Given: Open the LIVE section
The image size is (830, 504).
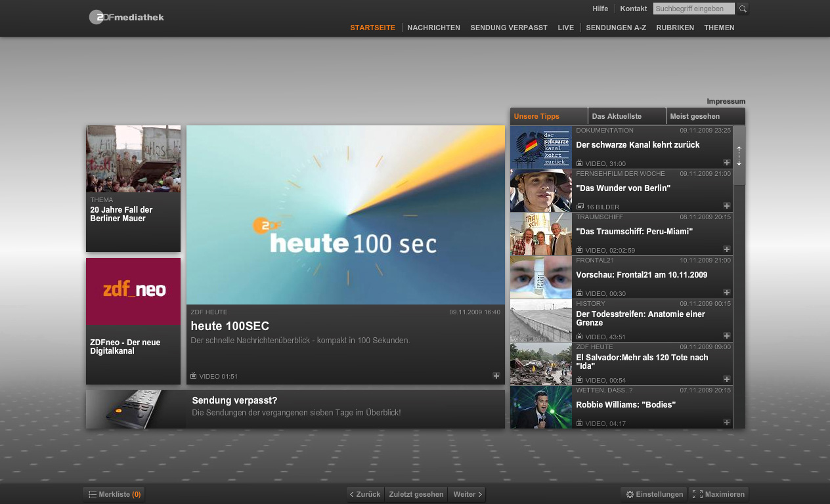Looking at the screenshot, I should (565, 28).
